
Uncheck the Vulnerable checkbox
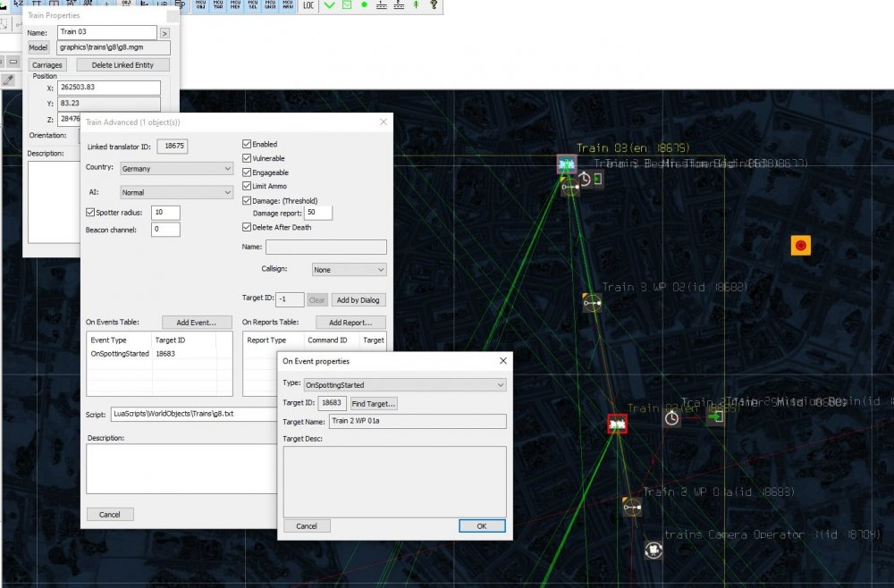coord(248,158)
